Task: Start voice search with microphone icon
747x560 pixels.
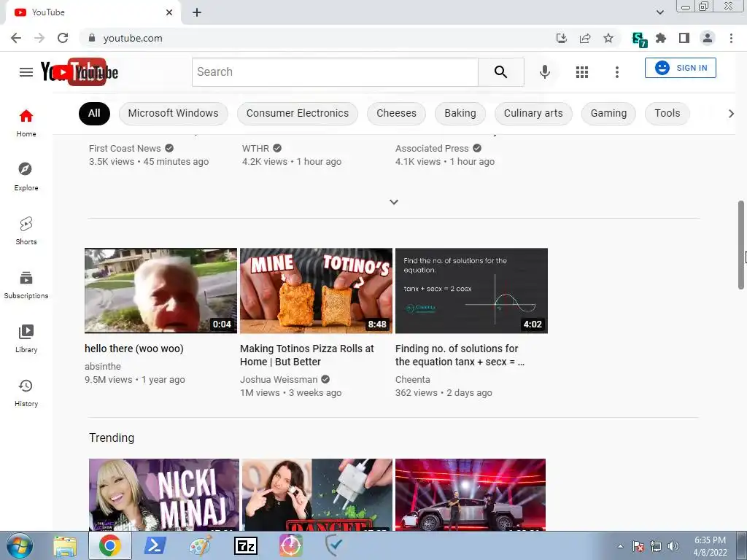Action: [544, 72]
